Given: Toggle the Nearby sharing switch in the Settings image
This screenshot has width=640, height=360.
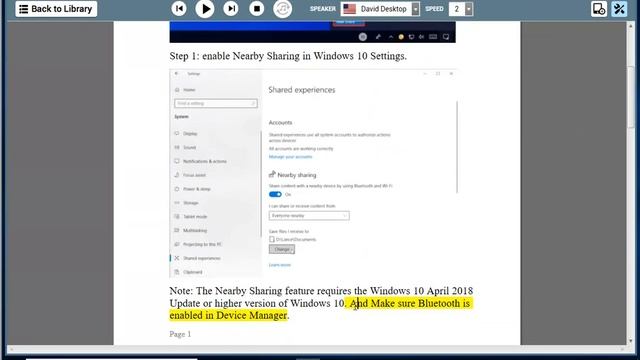Looking at the screenshot, I should pyautogui.click(x=276, y=194).
